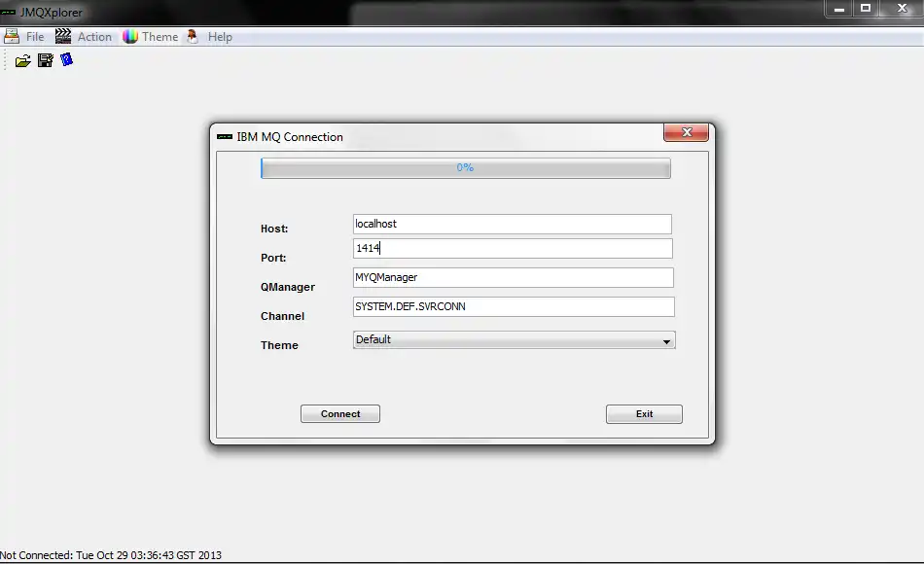
Task: Expand the Theme dropdown showing Default
Action: pyautogui.click(x=514, y=340)
